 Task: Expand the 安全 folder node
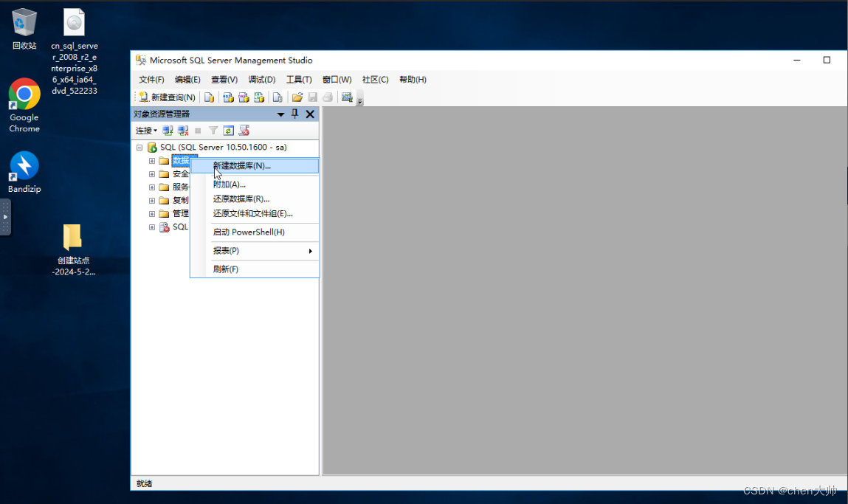152,174
